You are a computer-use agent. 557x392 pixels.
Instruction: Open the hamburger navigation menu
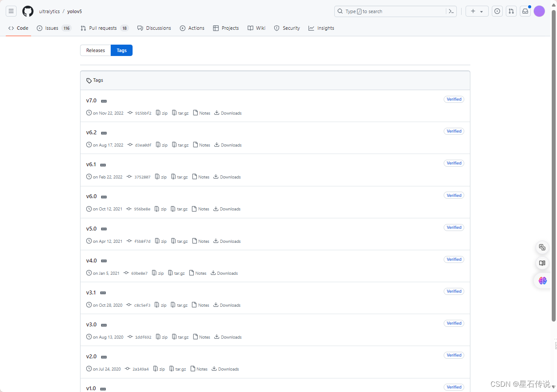point(11,11)
